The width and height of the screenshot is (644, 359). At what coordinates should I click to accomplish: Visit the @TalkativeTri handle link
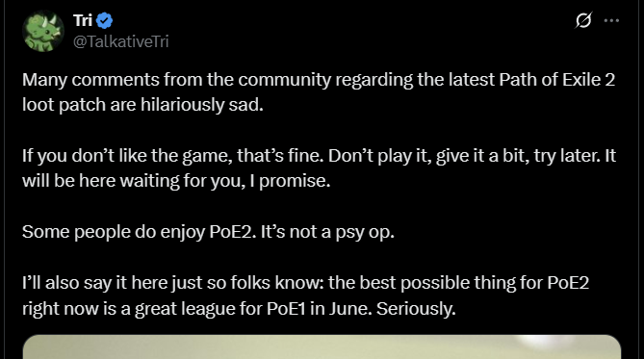coord(120,41)
